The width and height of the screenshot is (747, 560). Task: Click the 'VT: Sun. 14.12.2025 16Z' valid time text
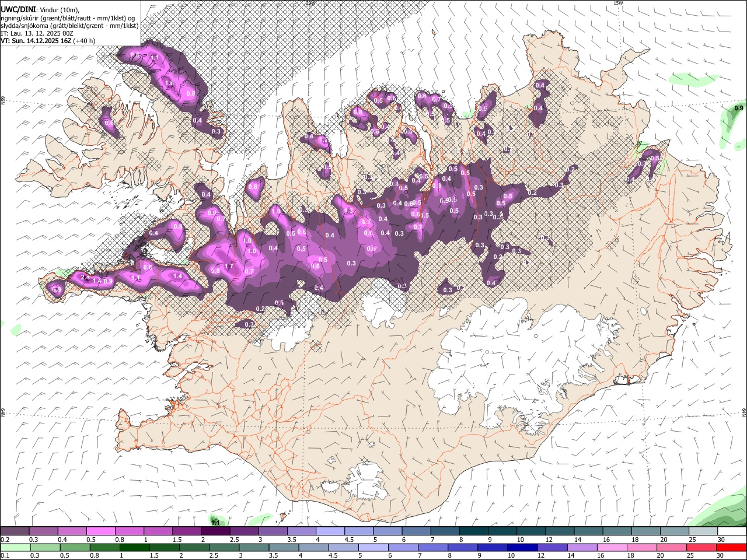pos(36,41)
